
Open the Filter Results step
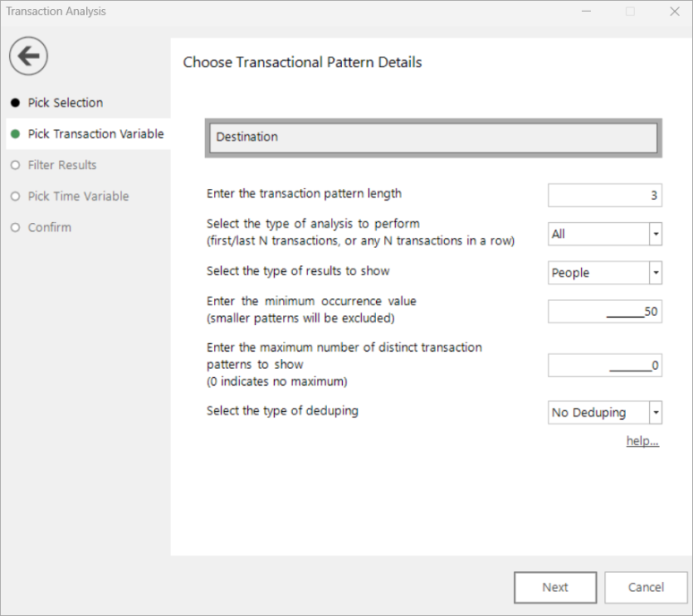pyautogui.click(x=62, y=166)
